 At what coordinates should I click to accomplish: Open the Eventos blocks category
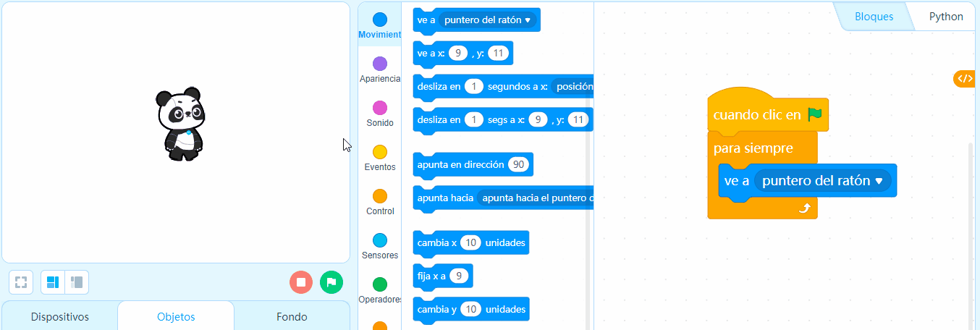(x=379, y=158)
